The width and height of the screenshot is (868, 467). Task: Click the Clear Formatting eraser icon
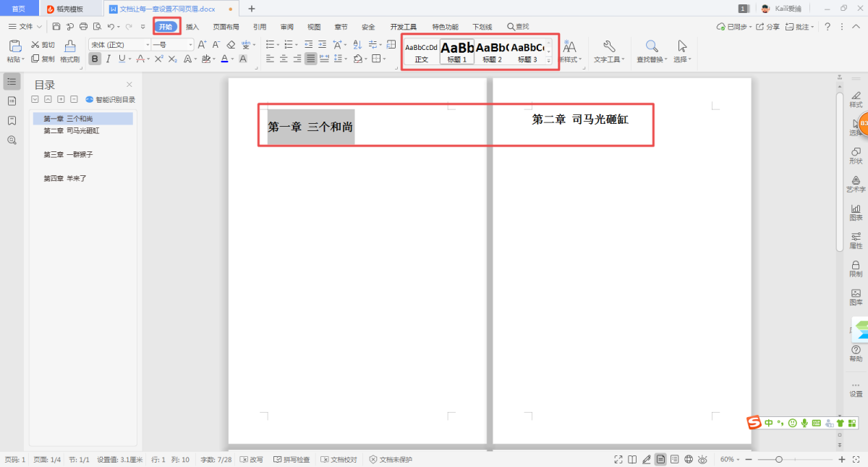231,45
